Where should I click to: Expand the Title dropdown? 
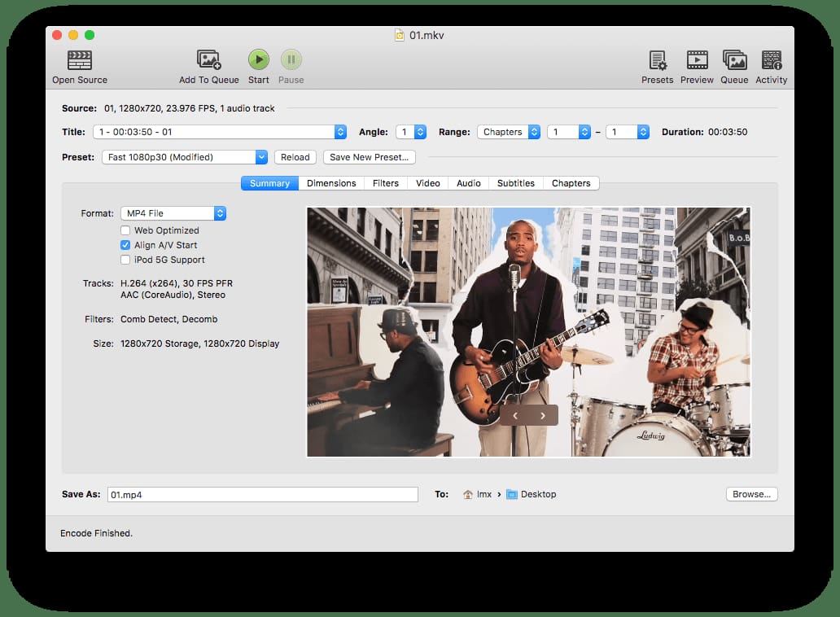[x=220, y=132]
